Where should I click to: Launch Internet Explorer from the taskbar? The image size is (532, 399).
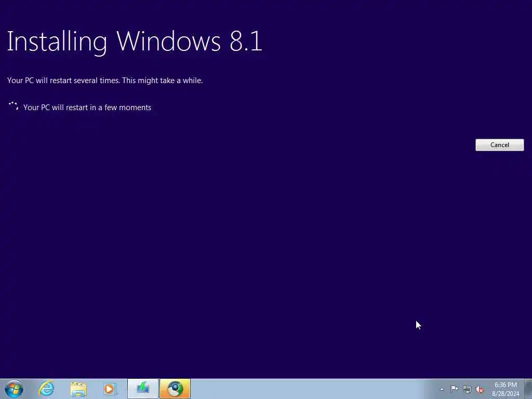46,389
